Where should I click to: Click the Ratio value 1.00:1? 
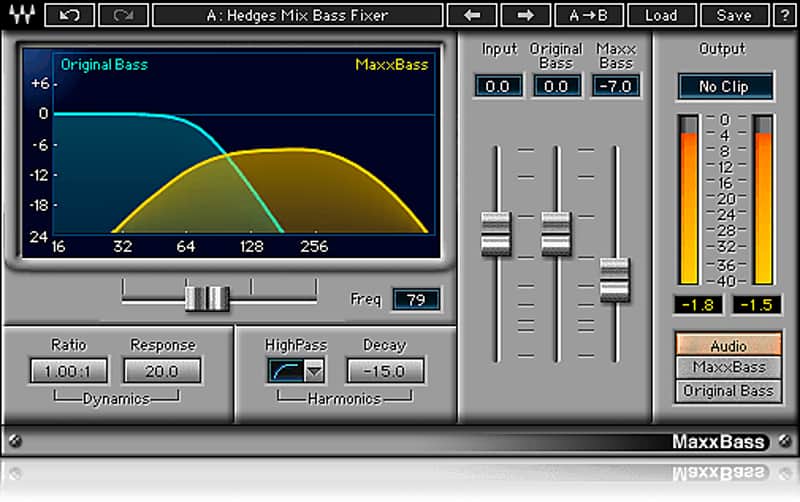pyautogui.click(x=68, y=371)
